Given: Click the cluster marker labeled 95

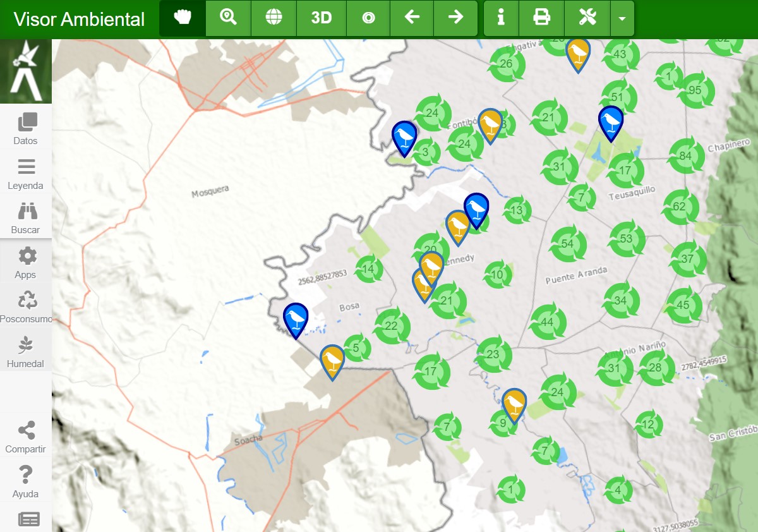Looking at the screenshot, I should point(695,90).
